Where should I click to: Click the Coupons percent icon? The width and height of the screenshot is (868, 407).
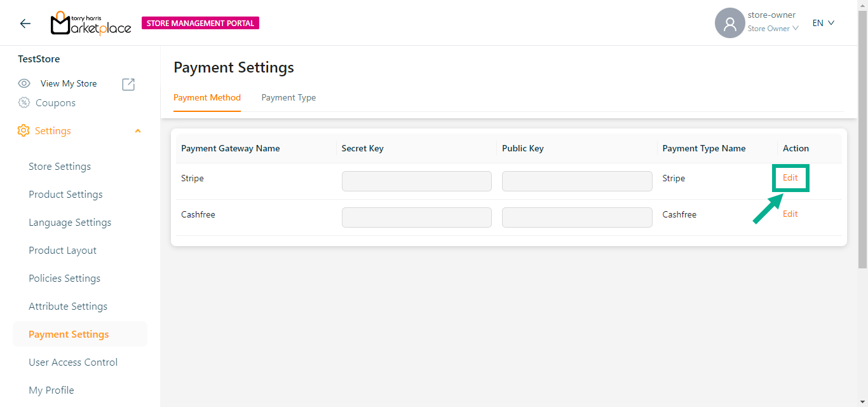(x=24, y=103)
